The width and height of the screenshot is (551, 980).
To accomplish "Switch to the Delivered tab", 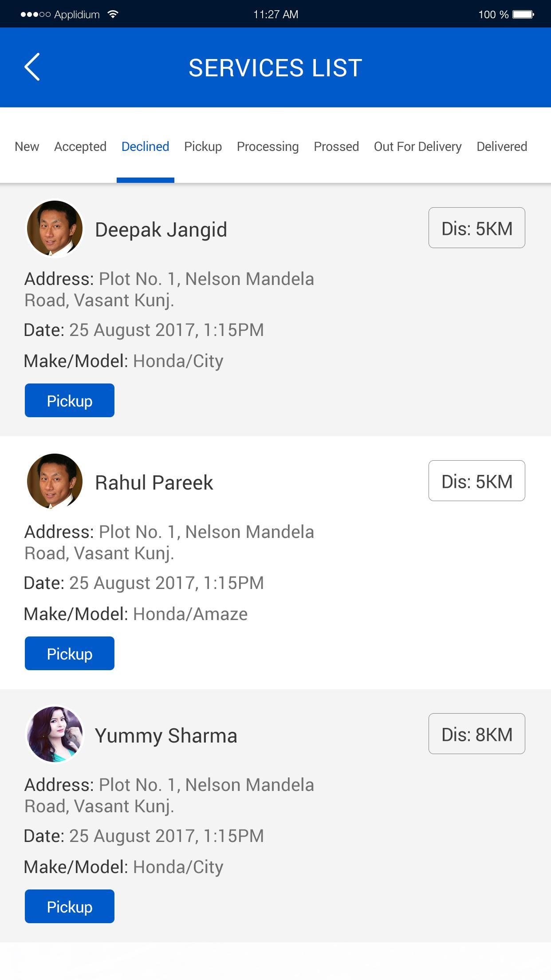I will (502, 146).
